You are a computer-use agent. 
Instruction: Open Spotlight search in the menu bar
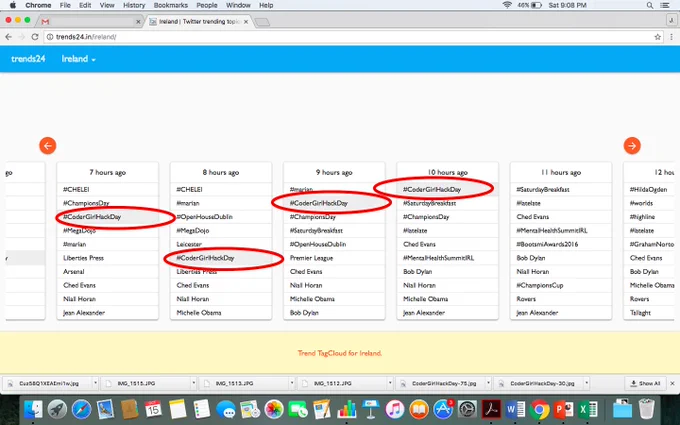pyautogui.click(x=650, y=5)
